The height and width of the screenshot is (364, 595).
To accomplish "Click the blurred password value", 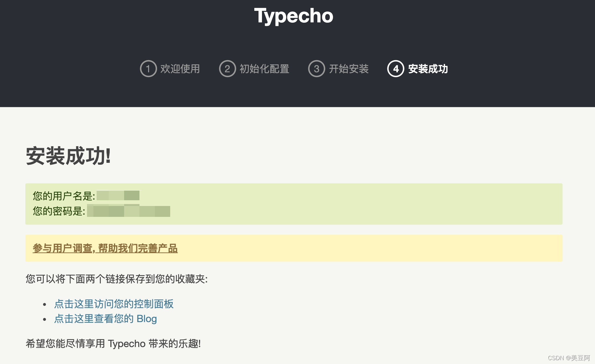I will pos(129,210).
